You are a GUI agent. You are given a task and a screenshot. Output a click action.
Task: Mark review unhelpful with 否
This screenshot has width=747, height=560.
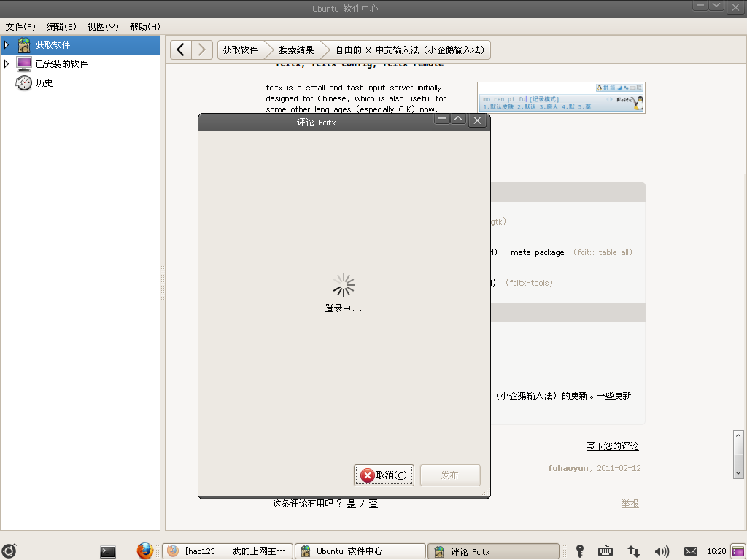pos(373,504)
